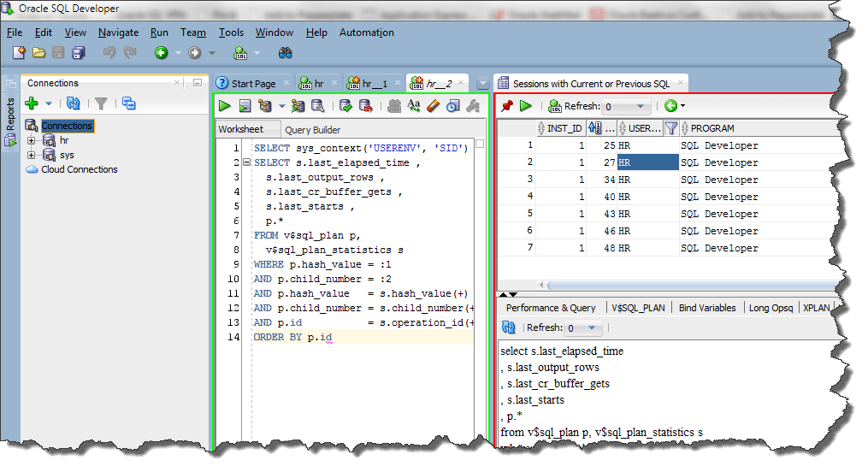
Task: Click the Explain Plan icon
Action: [264, 106]
